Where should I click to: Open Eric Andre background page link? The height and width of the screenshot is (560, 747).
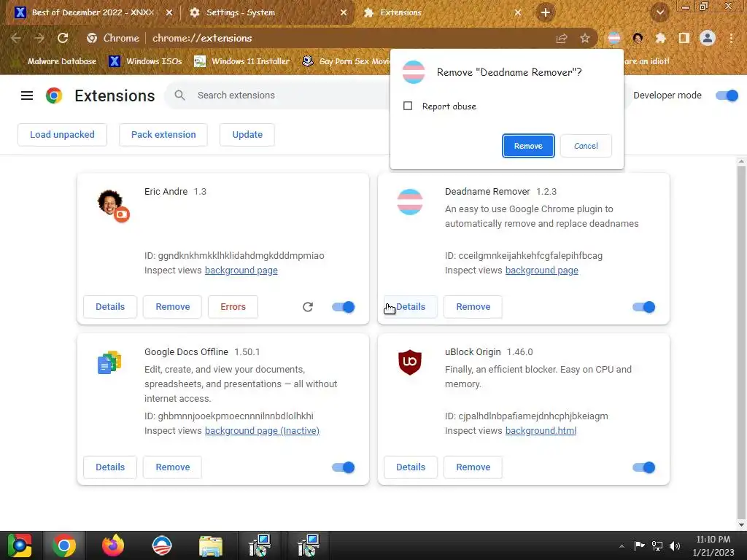pos(241,271)
